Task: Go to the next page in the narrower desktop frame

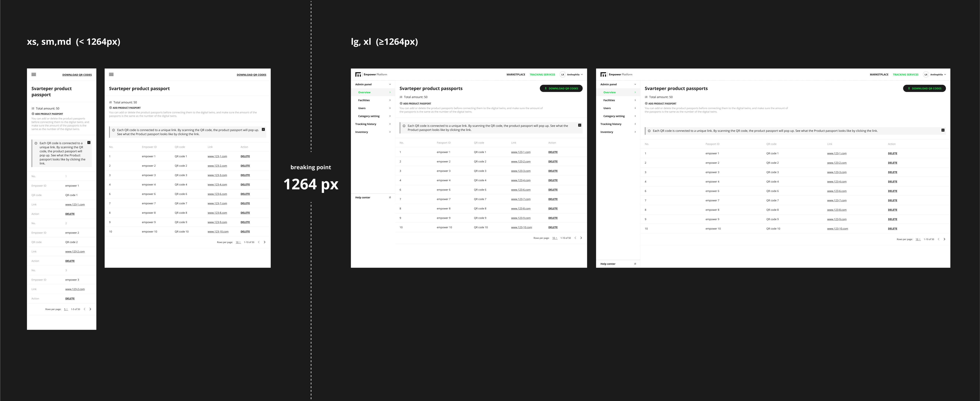Action: [581, 238]
